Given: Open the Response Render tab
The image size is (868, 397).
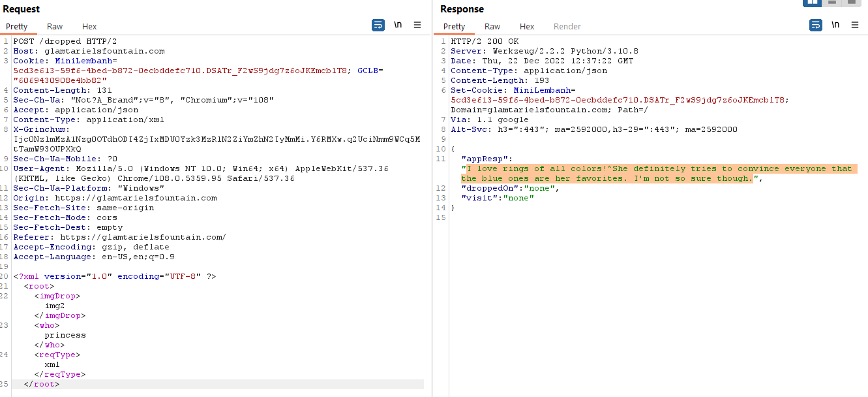Looking at the screenshot, I should pyautogui.click(x=567, y=26).
